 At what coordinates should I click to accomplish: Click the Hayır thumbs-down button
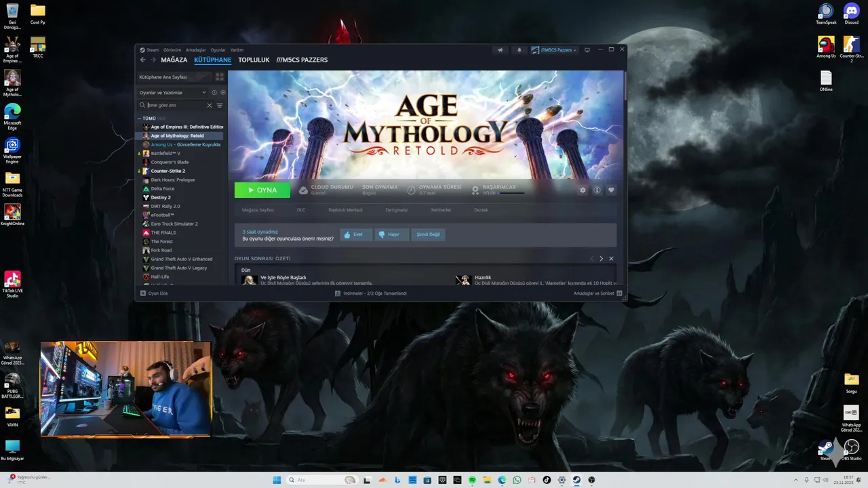point(391,235)
